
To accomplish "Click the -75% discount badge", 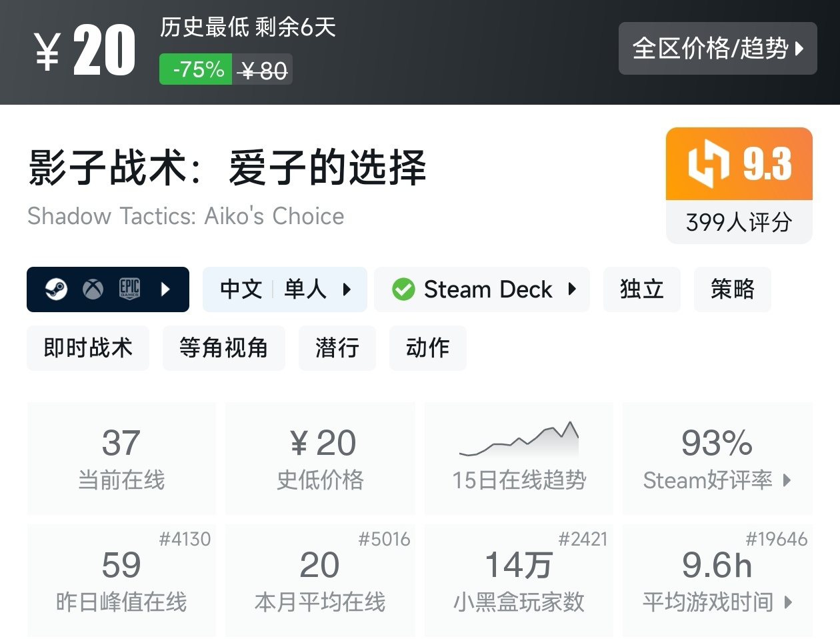I will (x=196, y=69).
